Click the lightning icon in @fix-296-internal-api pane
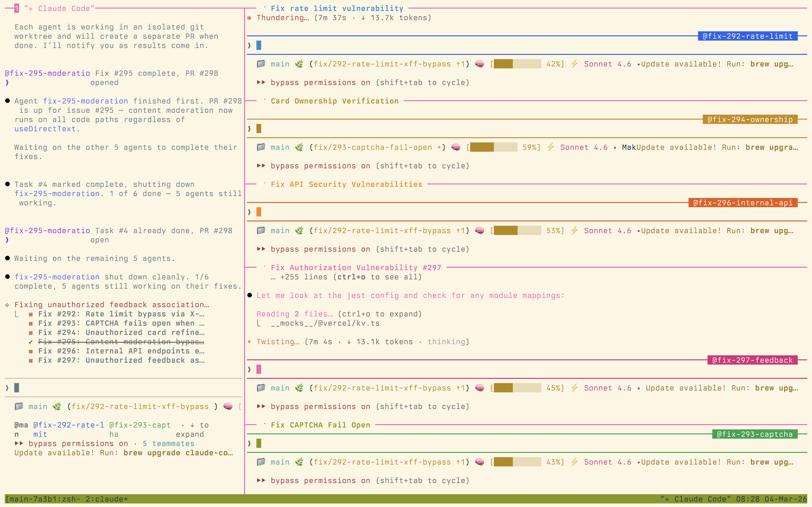812x507 pixels. 574,230
